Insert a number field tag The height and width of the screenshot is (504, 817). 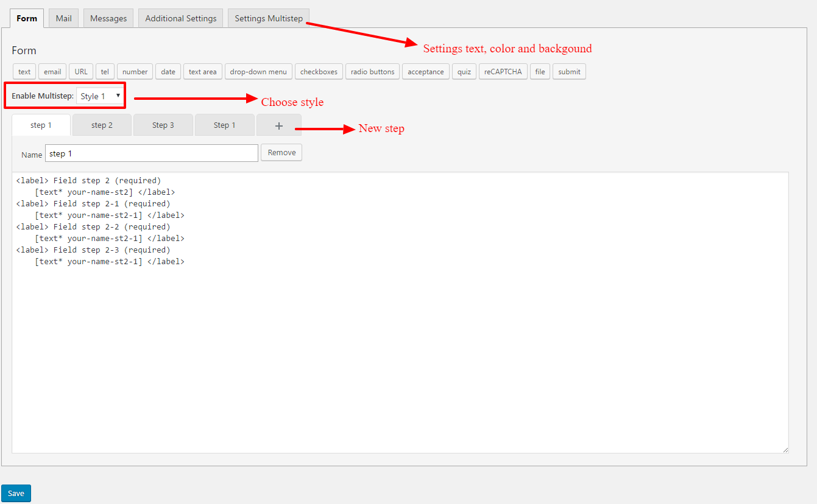point(135,72)
